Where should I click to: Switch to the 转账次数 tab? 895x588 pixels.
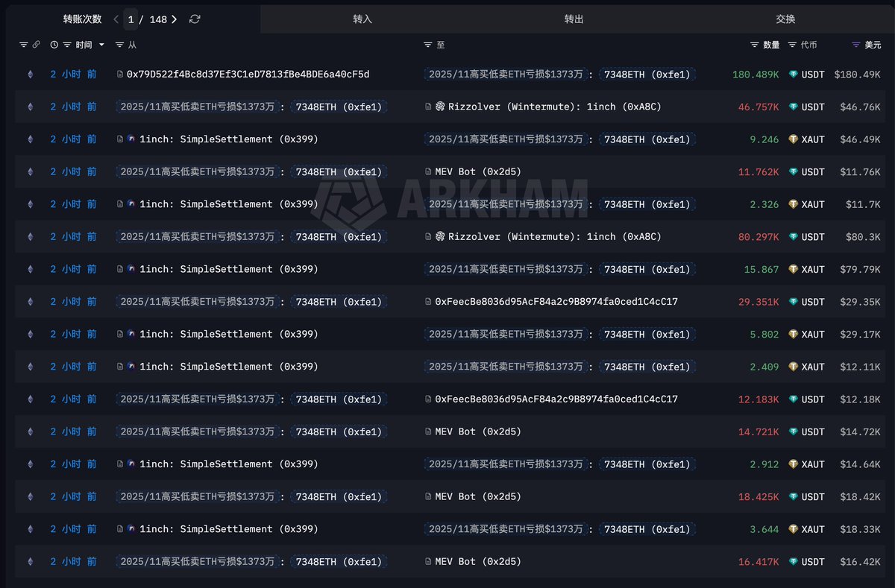pos(82,19)
